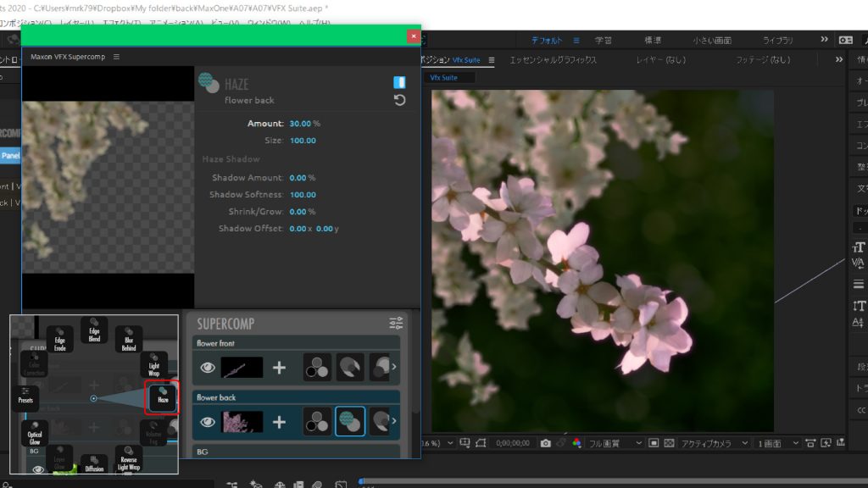Toggle visibility of the flower back layer
868x488 pixels.
click(x=207, y=421)
